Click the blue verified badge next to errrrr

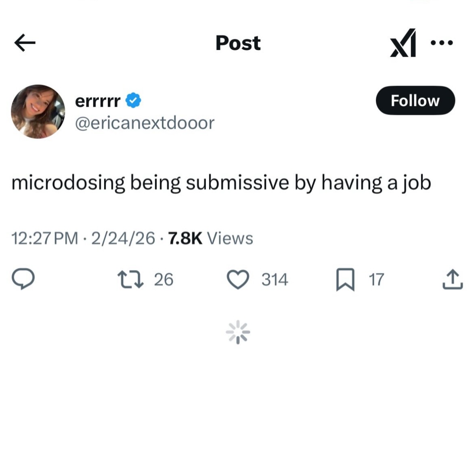[x=133, y=101]
